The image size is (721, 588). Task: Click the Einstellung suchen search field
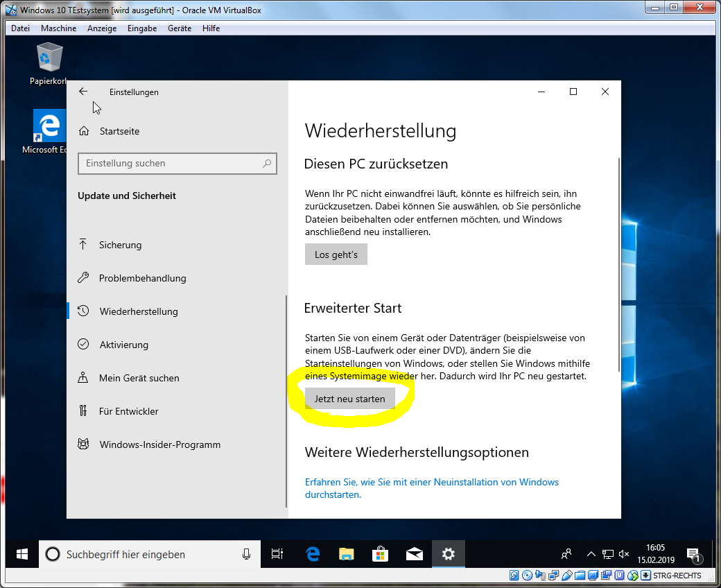[x=170, y=164]
